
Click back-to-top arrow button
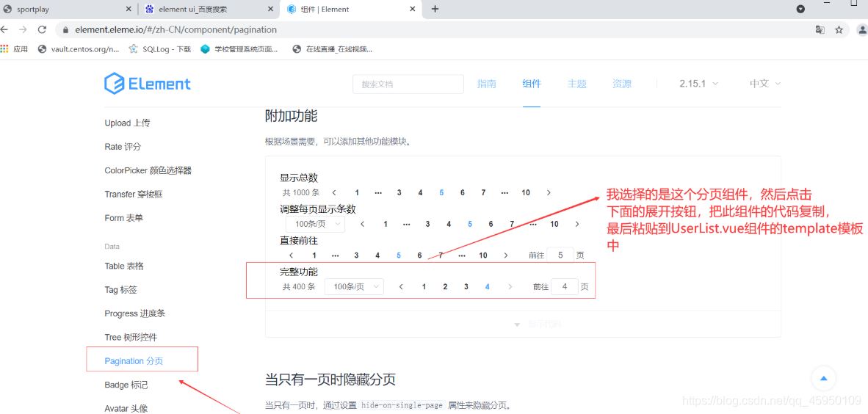(x=823, y=379)
